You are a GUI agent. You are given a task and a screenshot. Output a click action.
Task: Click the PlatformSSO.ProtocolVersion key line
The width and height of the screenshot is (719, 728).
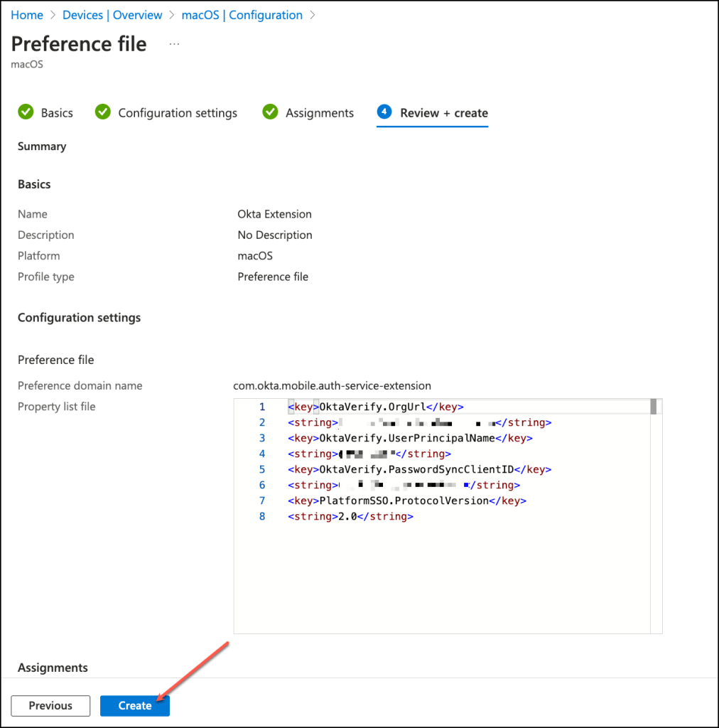[406, 500]
